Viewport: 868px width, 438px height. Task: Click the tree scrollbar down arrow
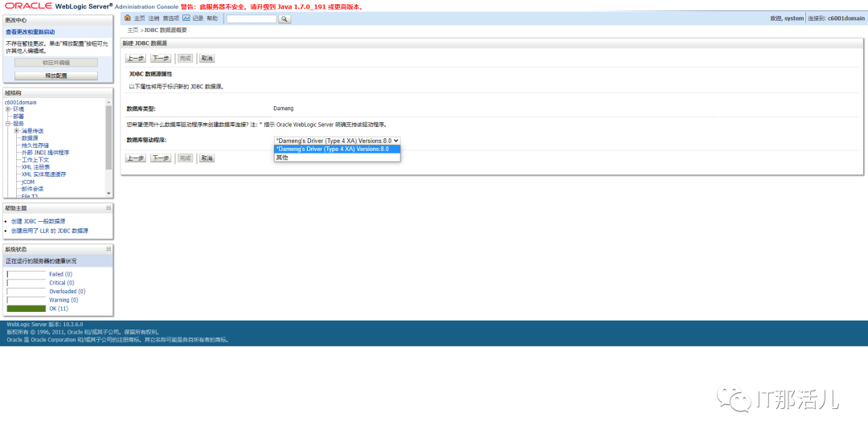(108, 193)
